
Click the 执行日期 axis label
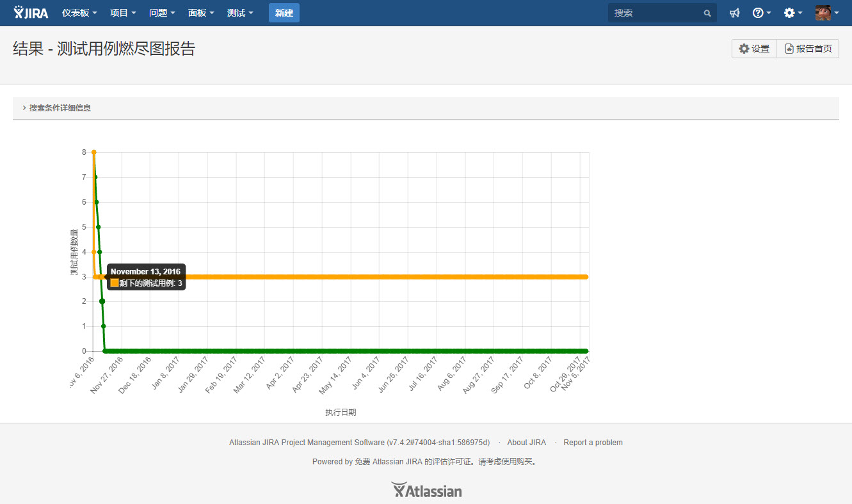pos(341,413)
